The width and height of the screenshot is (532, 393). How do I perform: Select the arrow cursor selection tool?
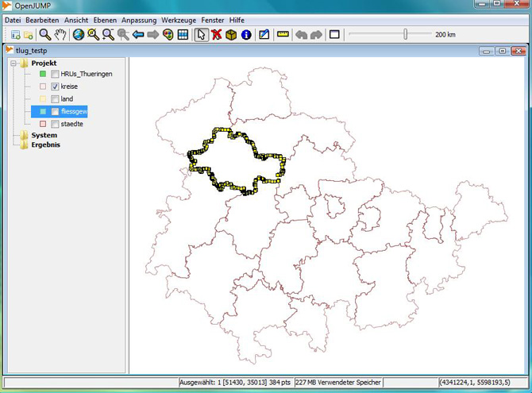click(201, 35)
